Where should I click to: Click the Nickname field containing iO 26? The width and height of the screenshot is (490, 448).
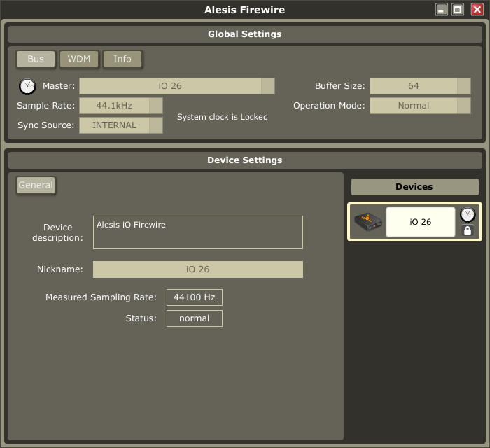point(198,269)
